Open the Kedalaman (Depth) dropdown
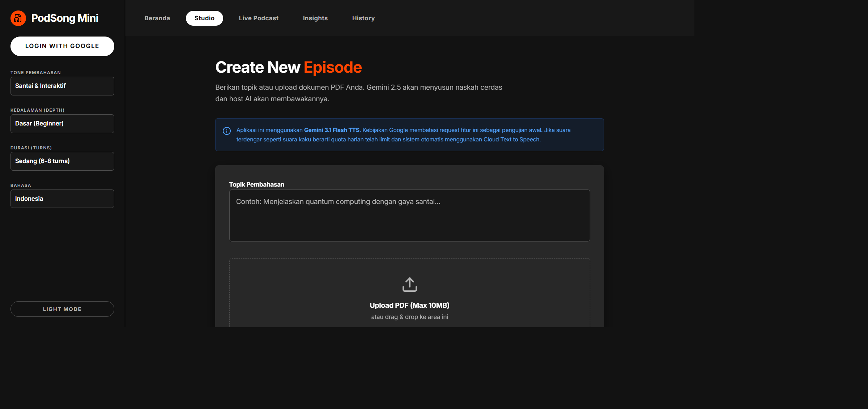This screenshot has width=868, height=409. click(x=62, y=124)
